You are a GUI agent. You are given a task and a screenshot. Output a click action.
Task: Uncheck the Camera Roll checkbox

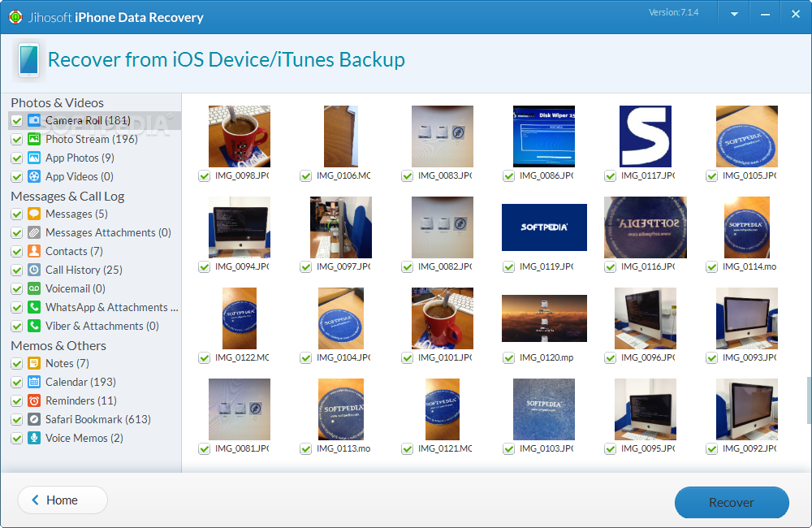[x=16, y=121]
